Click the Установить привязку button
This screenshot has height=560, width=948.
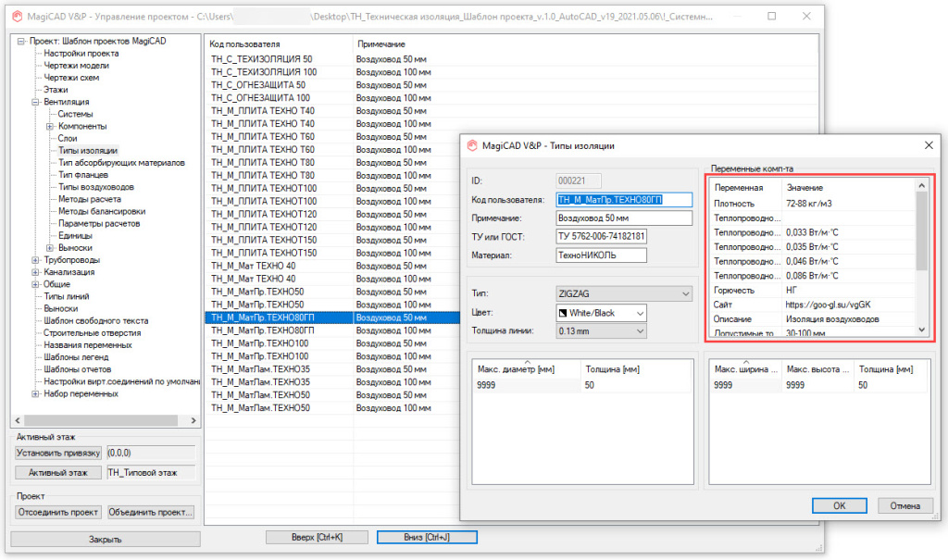pyautogui.click(x=57, y=454)
